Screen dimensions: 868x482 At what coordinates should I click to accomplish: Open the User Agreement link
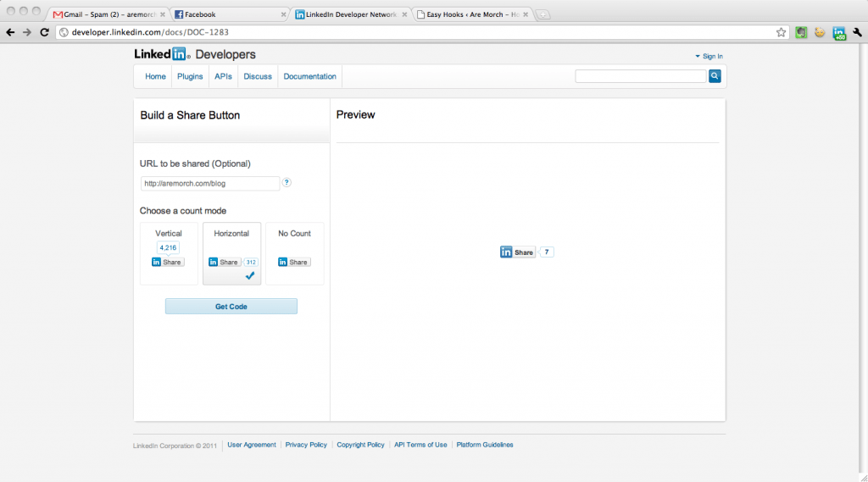(251, 445)
